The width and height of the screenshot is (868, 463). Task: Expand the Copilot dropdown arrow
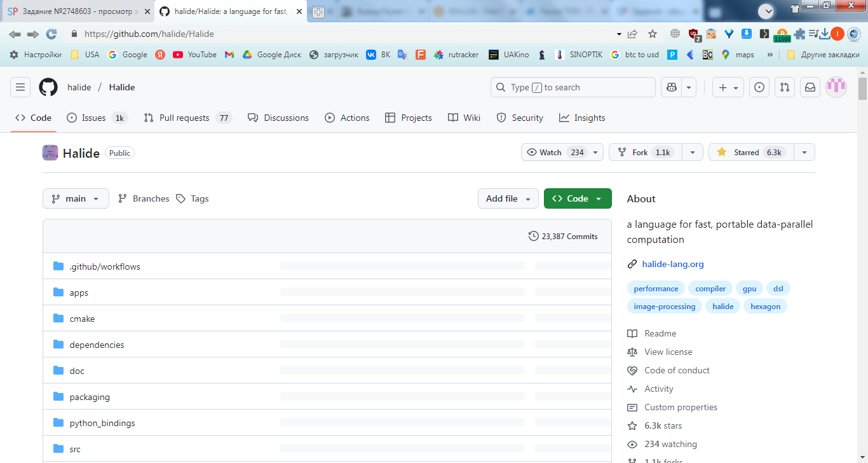[689, 87]
